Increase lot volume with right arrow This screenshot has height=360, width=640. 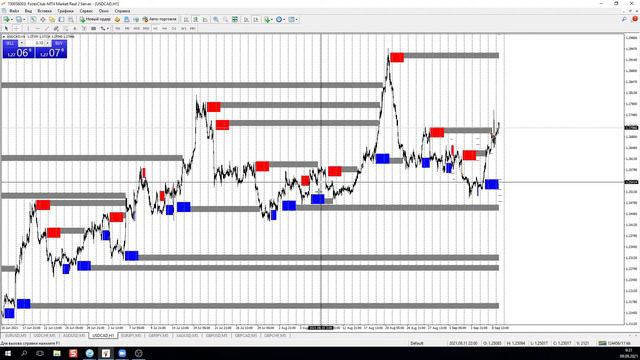point(47,43)
